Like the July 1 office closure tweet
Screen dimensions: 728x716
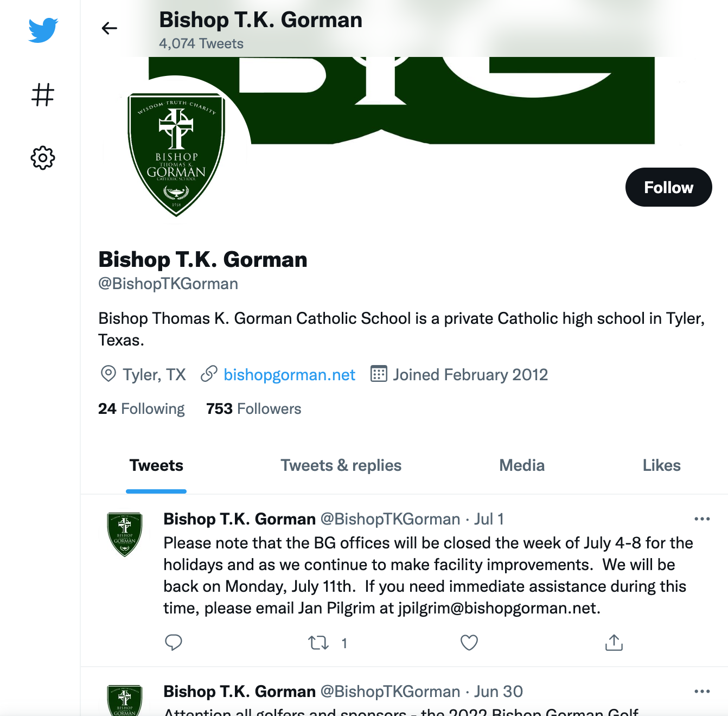(469, 643)
